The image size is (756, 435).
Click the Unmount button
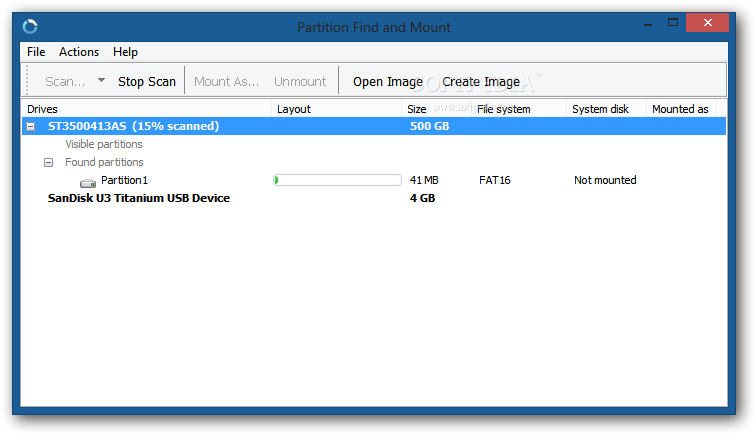(300, 82)
